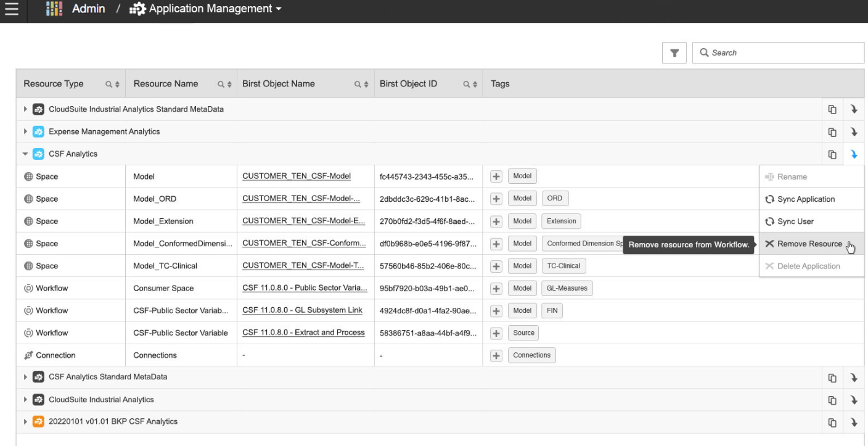This screenshot has width=868, height=446.
Task: Add tag to Connections row
Action: [496, 355]
